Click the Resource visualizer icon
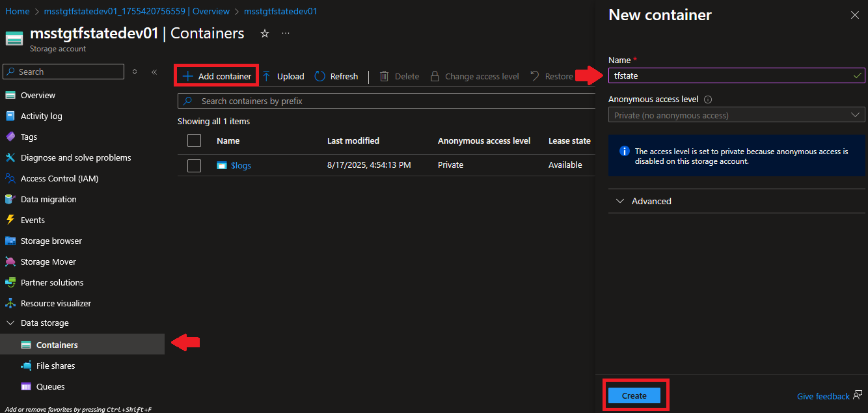This screenshot has height=413, width=868. (x=10, y=303)
